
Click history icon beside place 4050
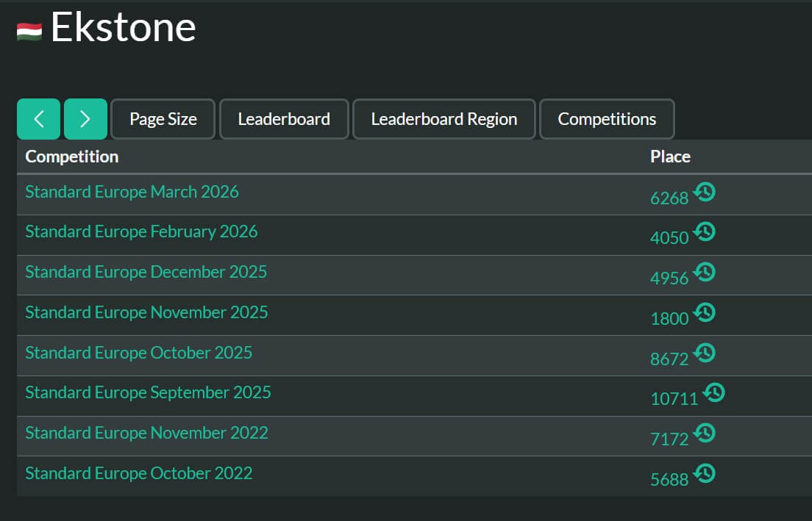pos(704,233)
